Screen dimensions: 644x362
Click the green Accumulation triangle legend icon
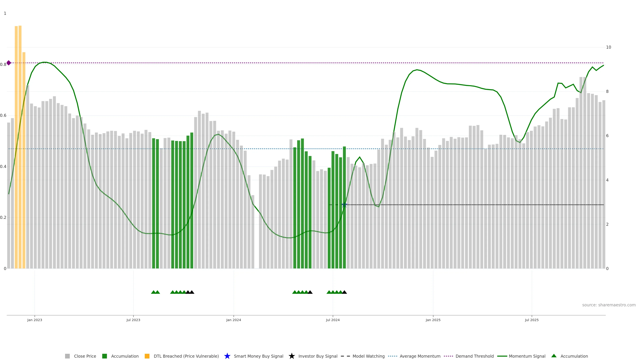tap(554, 356)
